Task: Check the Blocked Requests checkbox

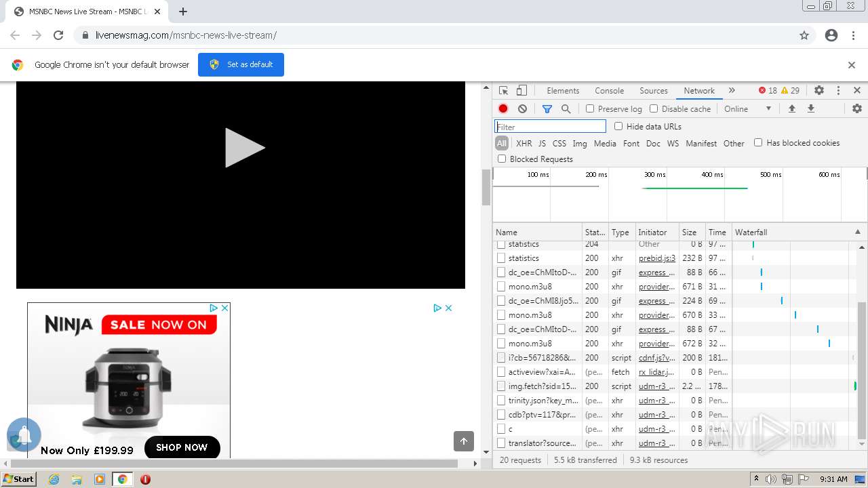Action: 502,159
